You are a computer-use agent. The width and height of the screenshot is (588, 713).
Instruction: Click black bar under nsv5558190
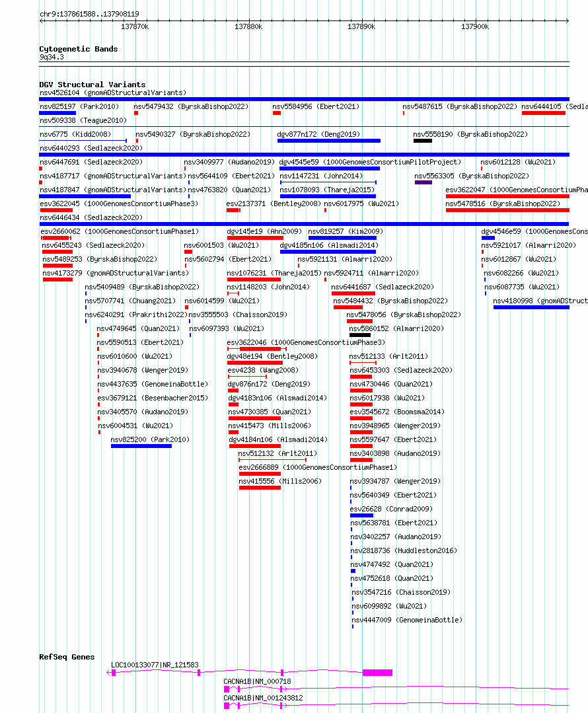[422, 141]
